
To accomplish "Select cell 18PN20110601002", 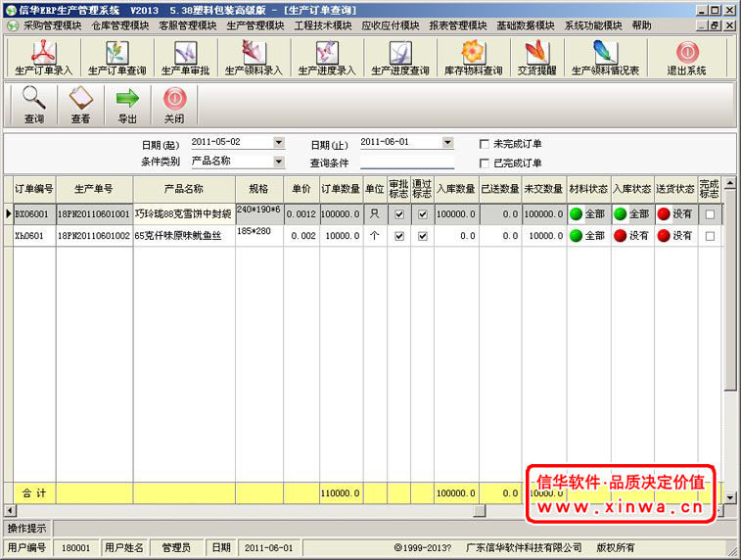I will point(95,236).
